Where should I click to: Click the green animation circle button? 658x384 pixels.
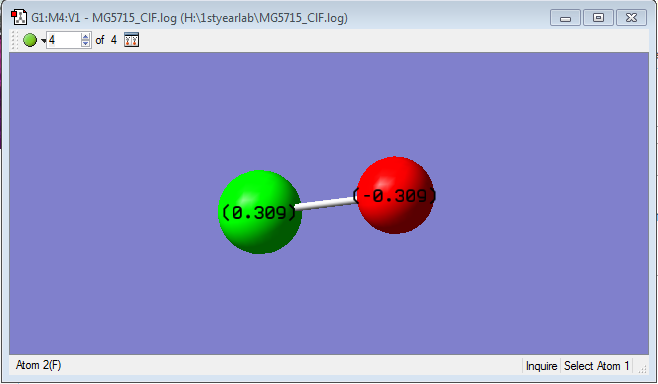30,40
